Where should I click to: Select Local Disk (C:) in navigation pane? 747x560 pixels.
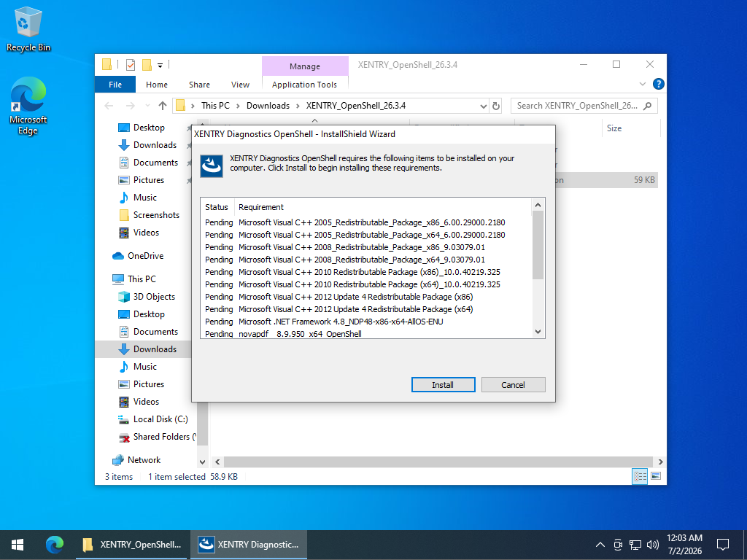pos(160,419)
